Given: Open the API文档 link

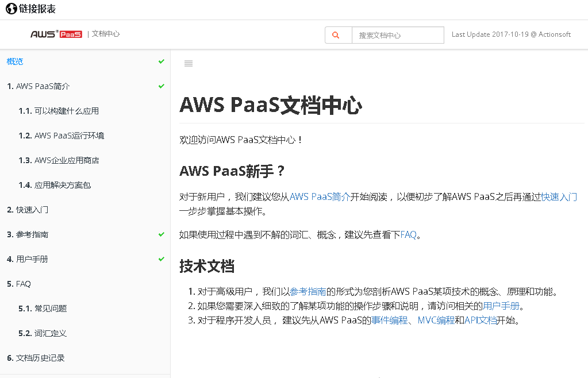Looking at the screenshot, I should pos(481,321).
